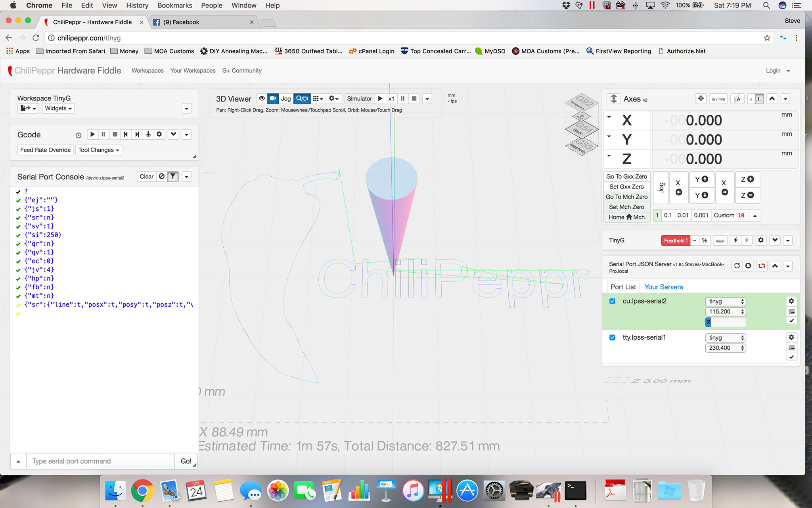The image size is (812, 508).
Task: Jog the Z axis minus button
Action: click(747, 195)
